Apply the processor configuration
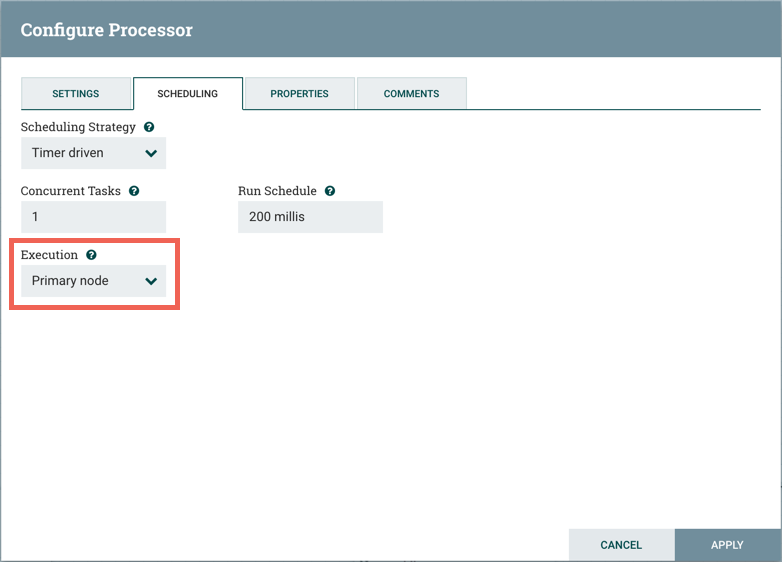This screenshot has width=782, height=562. (x=727, y=545)
